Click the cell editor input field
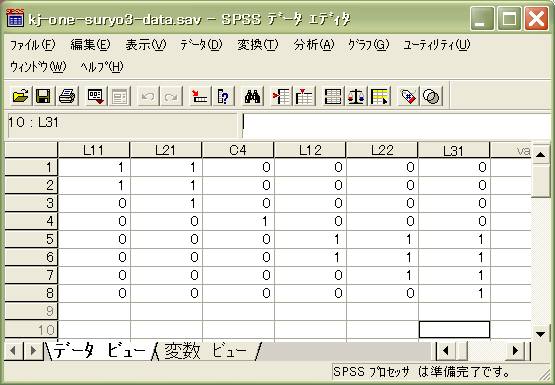 click(396, 126)
